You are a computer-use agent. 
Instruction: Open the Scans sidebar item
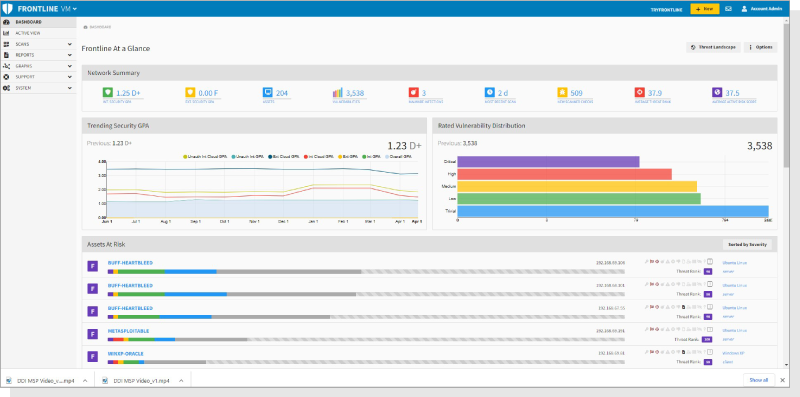pyautogui.click(x=38, y=44)
